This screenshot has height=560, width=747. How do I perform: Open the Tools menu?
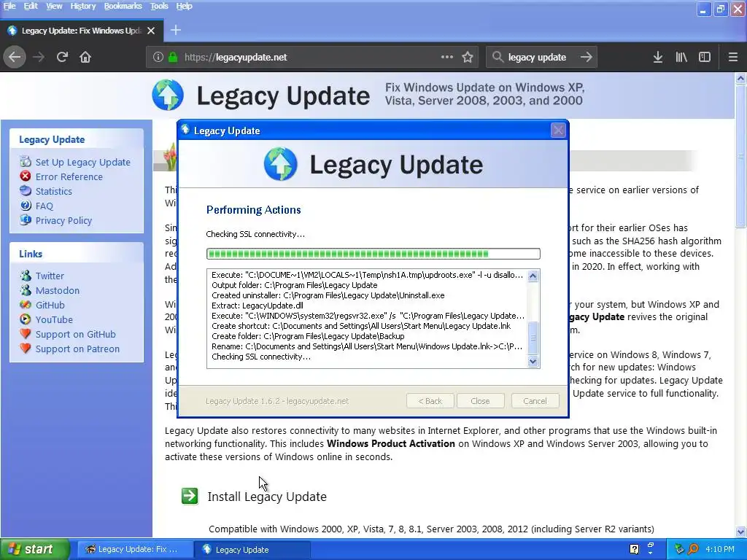tap(159, 6)
